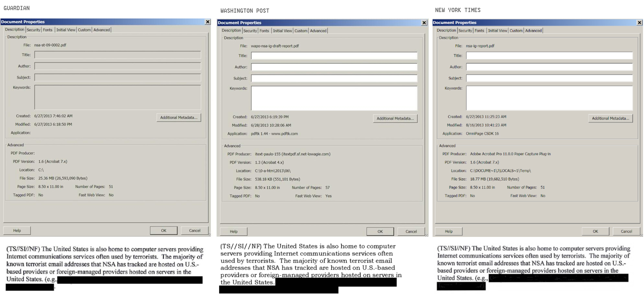
Task: Click file name nsa-ig-report.pdf
Action: coord(480,46)
